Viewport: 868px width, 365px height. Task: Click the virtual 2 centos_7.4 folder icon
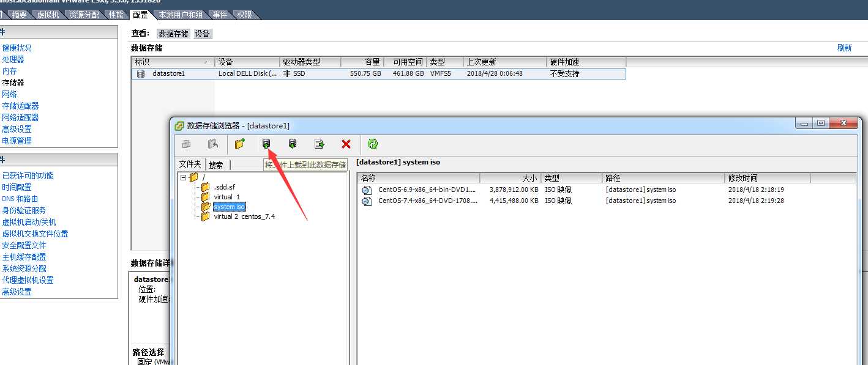pos(206,216)
